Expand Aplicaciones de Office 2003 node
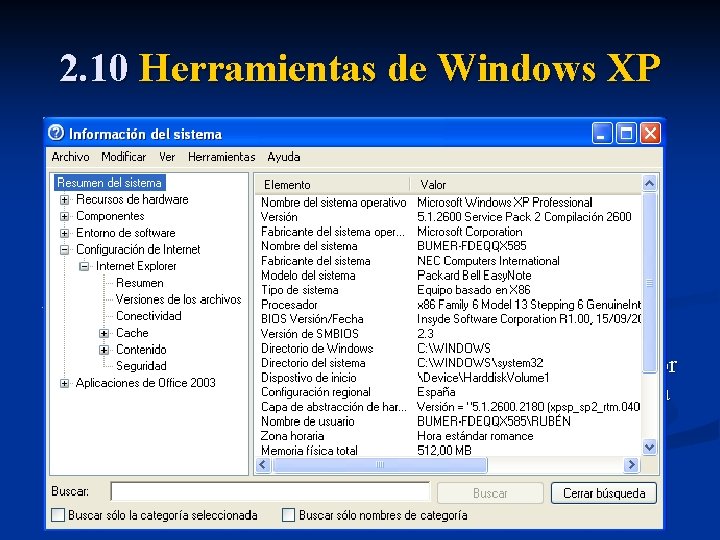The image size is (720, 540). click(65, 383)
